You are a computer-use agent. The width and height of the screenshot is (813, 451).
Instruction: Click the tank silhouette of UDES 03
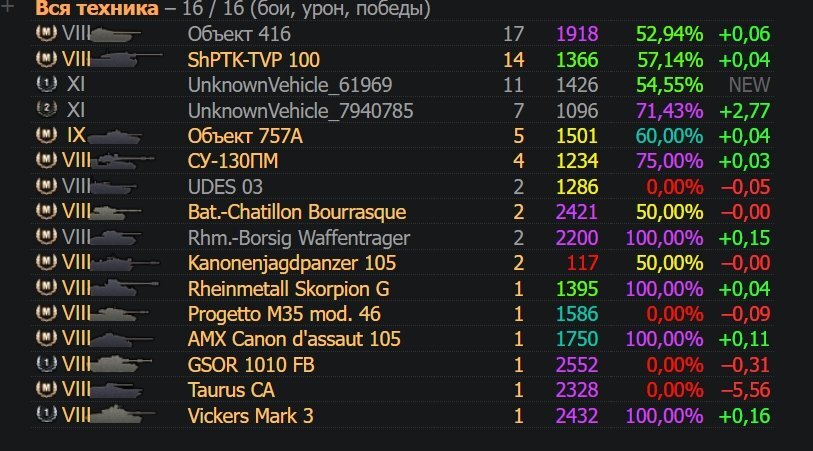click(114, 187)
